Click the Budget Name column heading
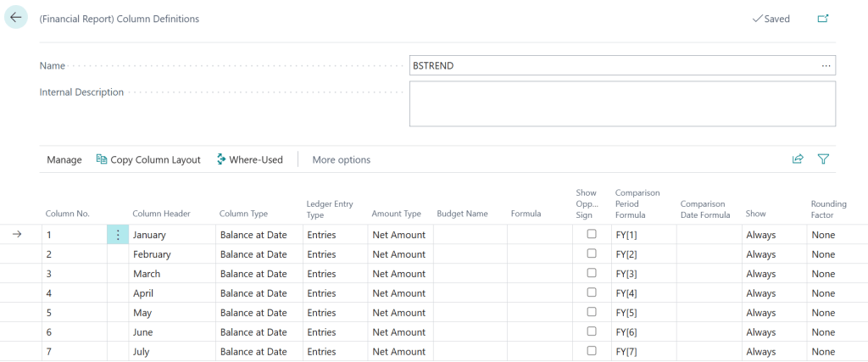The height and width of the screenshot is (362, 868). pyautogui.click(x=462, y=214)
